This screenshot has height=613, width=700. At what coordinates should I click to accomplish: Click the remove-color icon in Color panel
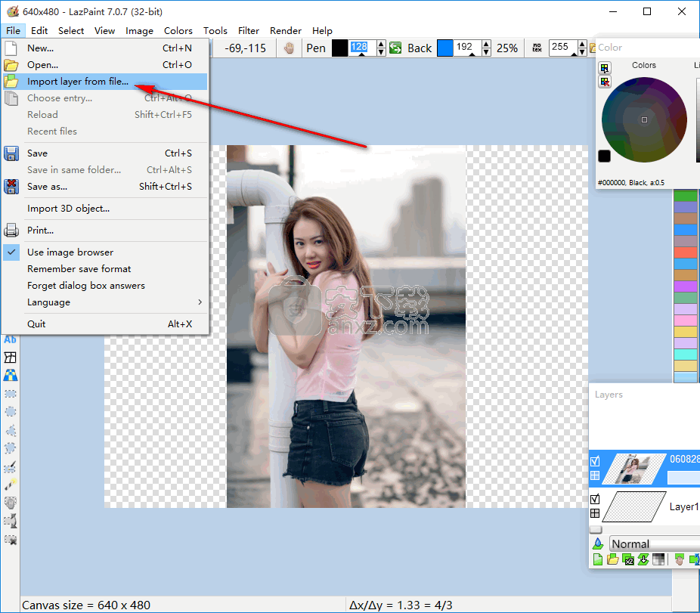[x=605, y=82]
